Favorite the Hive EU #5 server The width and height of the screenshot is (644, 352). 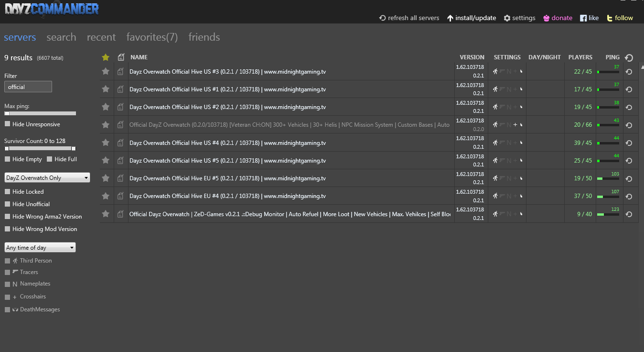(x=106, y=178)
